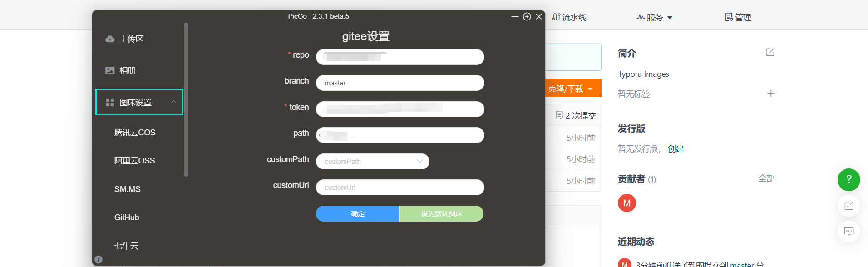This screenshot has width=868, height=267.
Task: Click the album picture icon
Action: (x=110, y=70)
